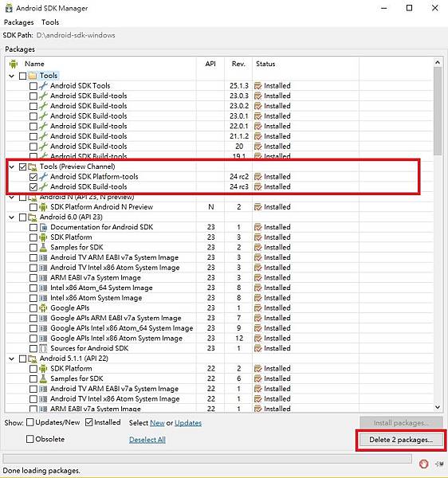
Task: Click the red stop icon in status bar
Action: pos(423,464)
